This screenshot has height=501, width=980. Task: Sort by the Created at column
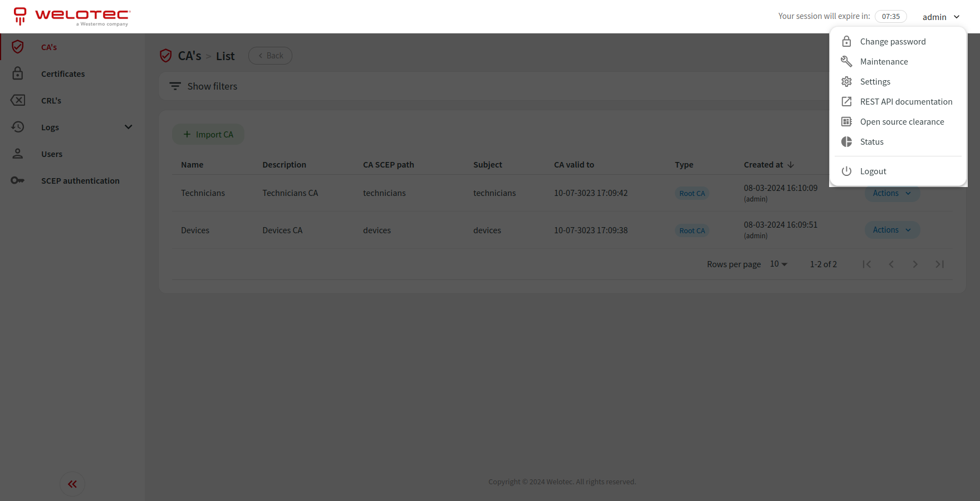coord(768,164)
